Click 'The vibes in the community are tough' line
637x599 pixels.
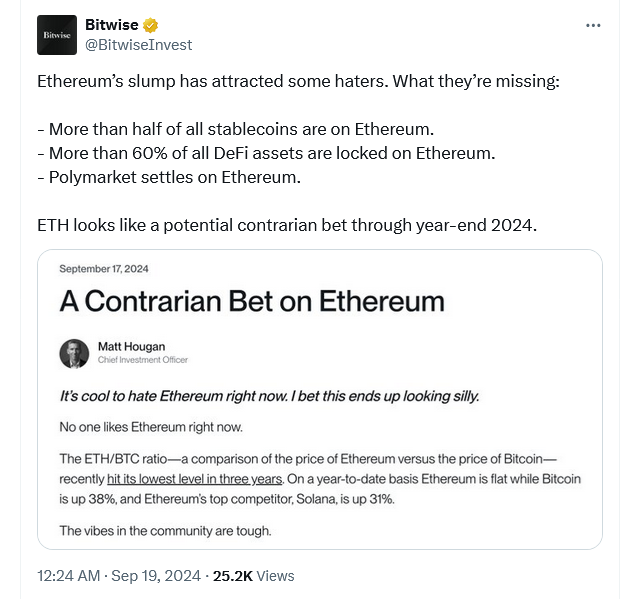[x=165, y=531]
